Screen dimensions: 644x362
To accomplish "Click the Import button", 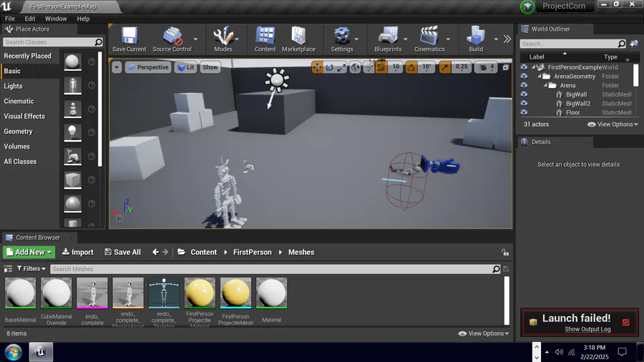I will (77, 252).
